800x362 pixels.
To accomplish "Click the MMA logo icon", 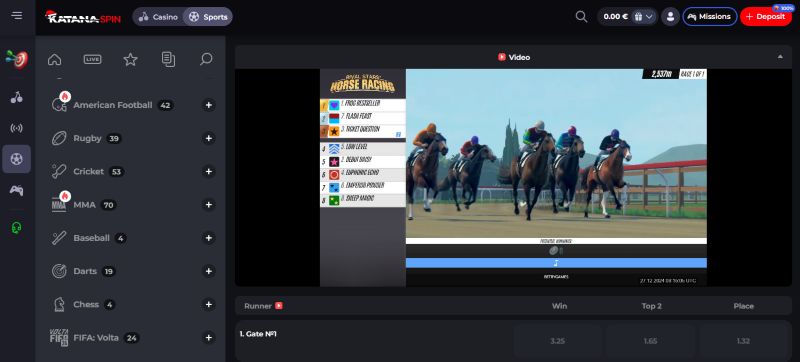I will (x=59, y=205).
